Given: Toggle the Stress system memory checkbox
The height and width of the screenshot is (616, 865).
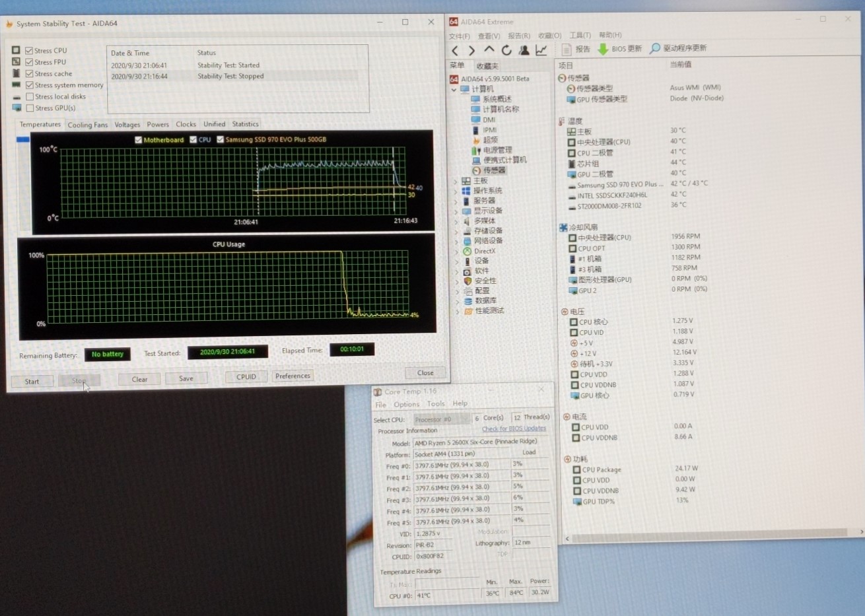Looking at the screenshot, I should pos(30,85).
